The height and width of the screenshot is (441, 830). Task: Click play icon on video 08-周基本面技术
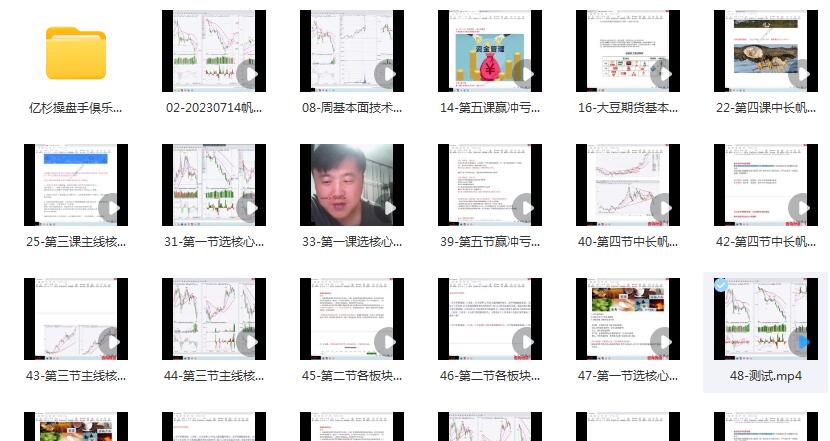(x=386, y=74)
